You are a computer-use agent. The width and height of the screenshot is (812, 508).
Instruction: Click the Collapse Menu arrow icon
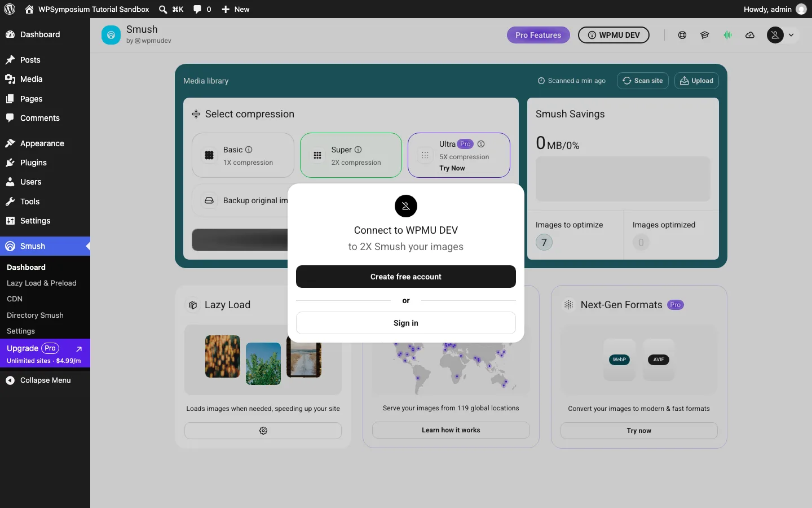point(10,380)
